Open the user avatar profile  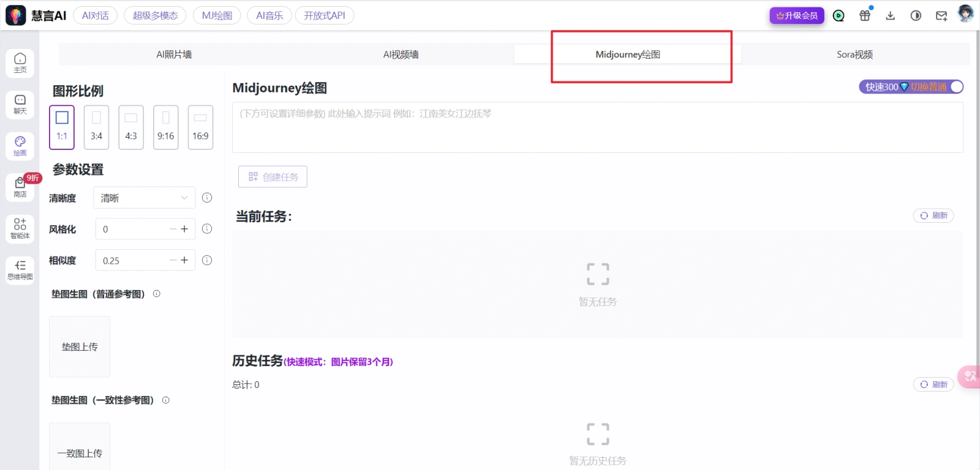pyautogui.click(x=966, y=13)
